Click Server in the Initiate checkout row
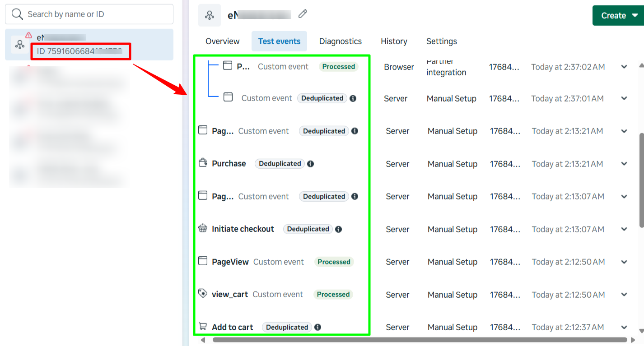This screenshot has height=346, width=644. tap(397, 229)
